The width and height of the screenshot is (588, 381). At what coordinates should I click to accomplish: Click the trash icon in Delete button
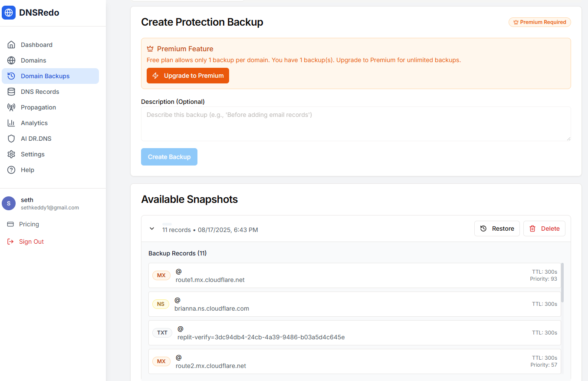pyautogui.click(x=532, y=229)
